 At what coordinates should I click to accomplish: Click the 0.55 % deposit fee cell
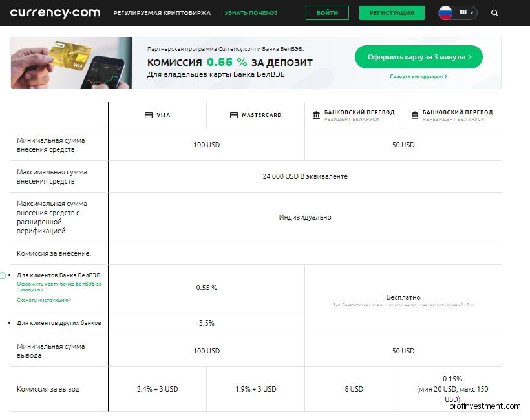click(207, 288)
